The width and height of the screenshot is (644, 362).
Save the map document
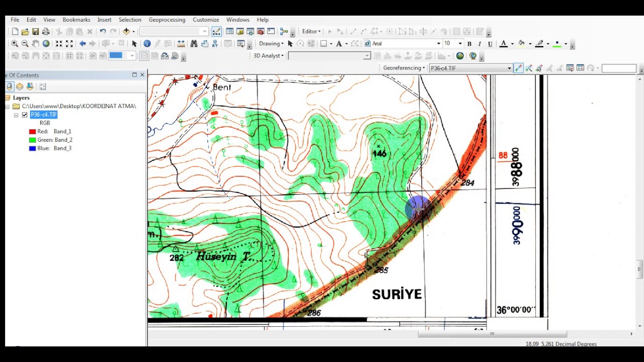point(35,32)
